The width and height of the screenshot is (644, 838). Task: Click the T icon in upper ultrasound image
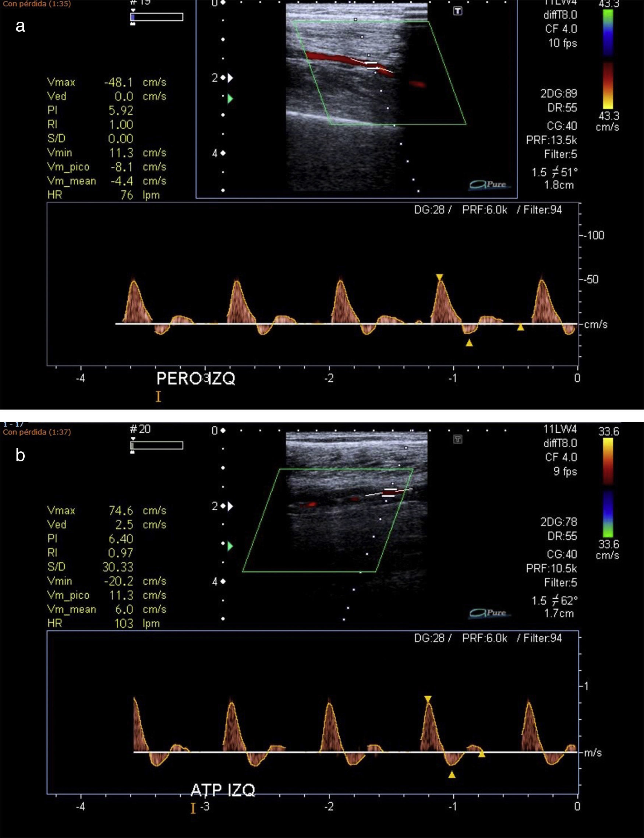pos(457,11)
